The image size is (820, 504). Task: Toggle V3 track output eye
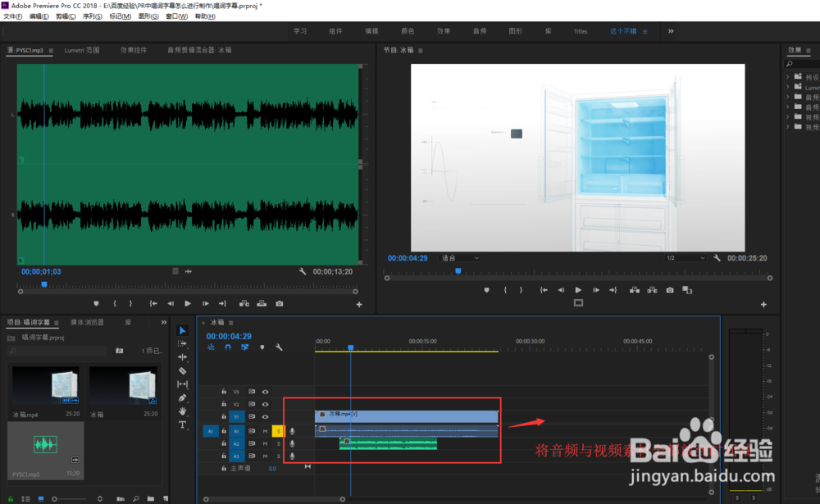click(x=265, y=392)
